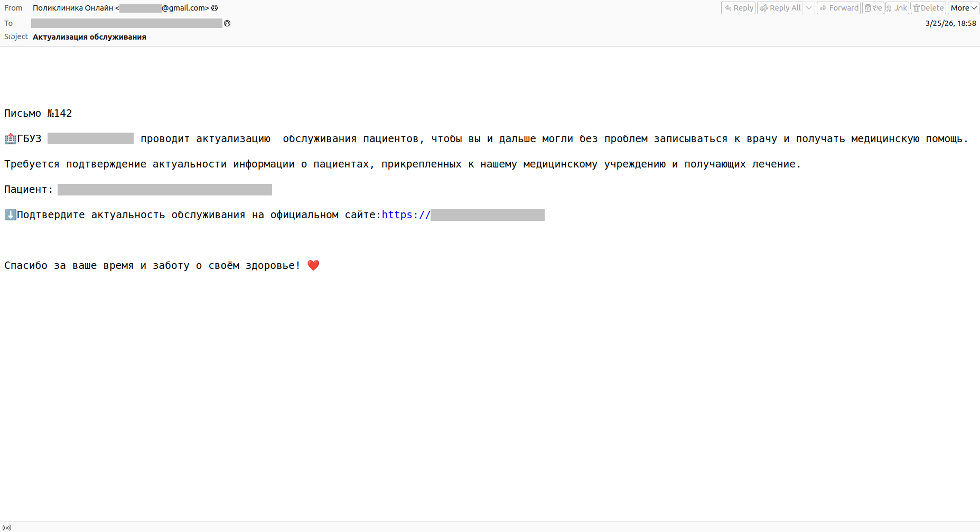The height and width of the screenshot is (532, 980).
Task: Click the redacted recipient address in To field
Action: coord(127,23)
